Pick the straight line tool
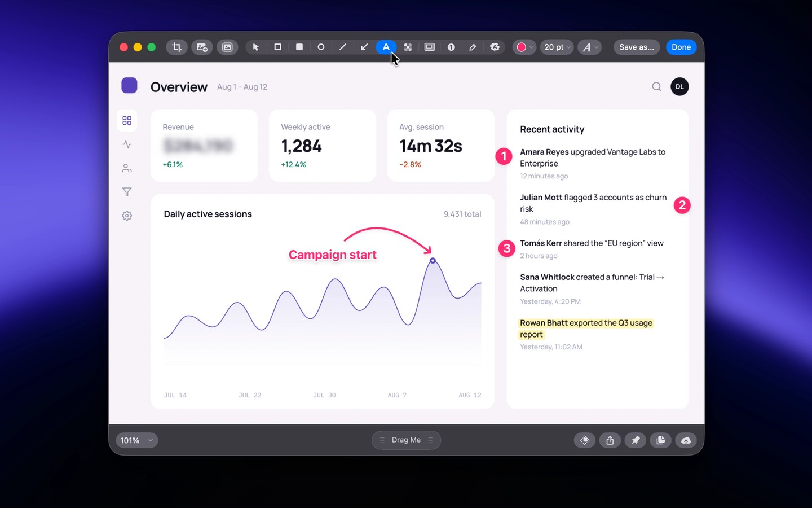812x508 pixels. (x=342, y=47)
